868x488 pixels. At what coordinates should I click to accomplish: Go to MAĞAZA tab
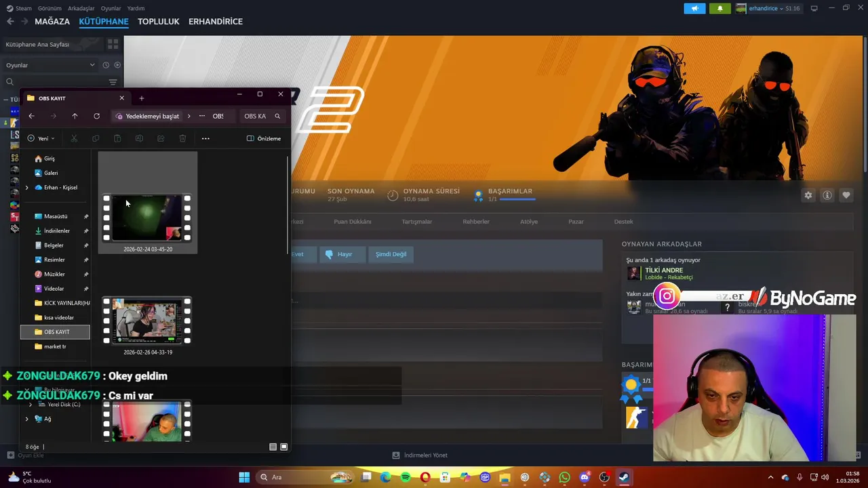tap(52, 21)
